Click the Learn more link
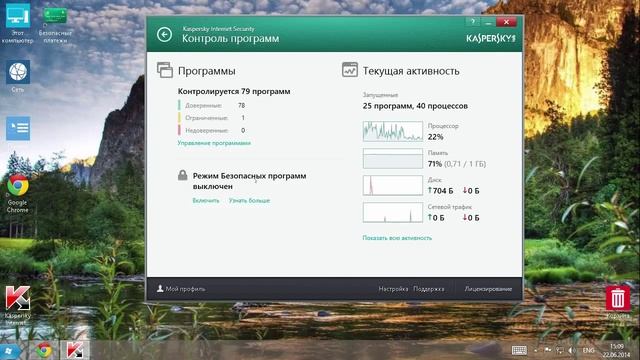 point(249,200)
